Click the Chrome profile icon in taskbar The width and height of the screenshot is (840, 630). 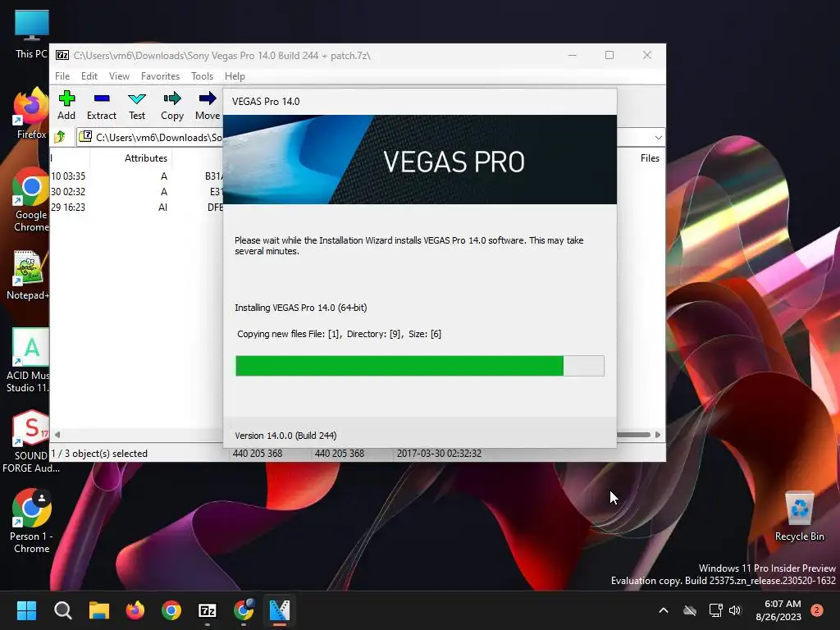pos(244,610)
